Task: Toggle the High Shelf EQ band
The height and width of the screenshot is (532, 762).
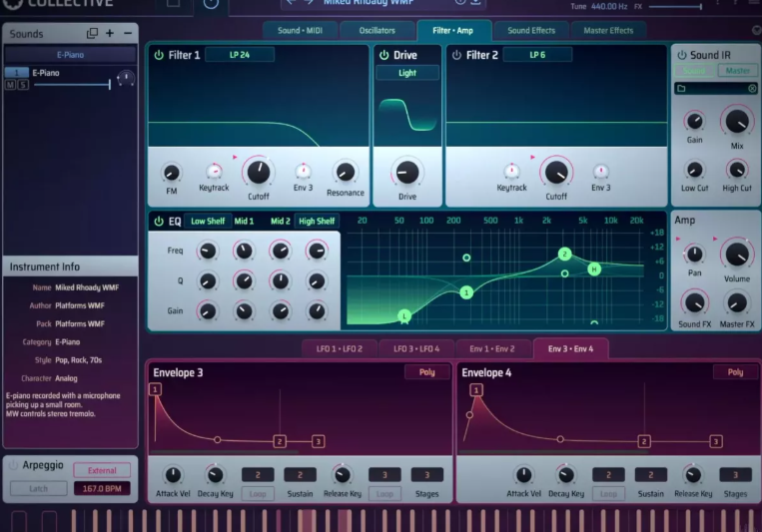Action: point(317,221)
